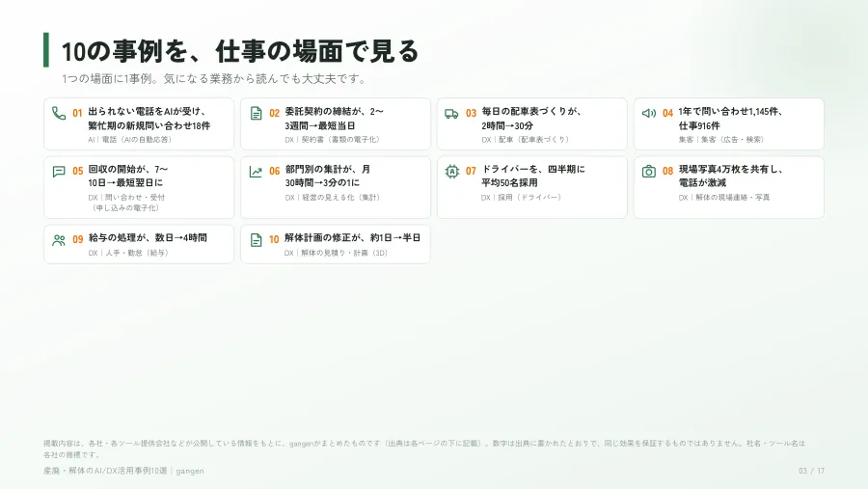Open case 08 heading about 現場写真4万枚
The image size is (868, 489).
point(731,176)
